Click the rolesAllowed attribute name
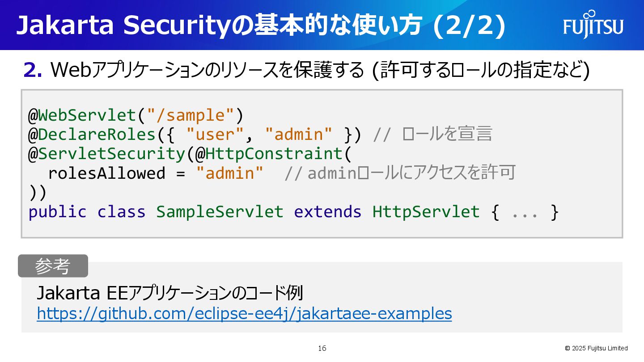The image size is (644, 362). point(106,173)
